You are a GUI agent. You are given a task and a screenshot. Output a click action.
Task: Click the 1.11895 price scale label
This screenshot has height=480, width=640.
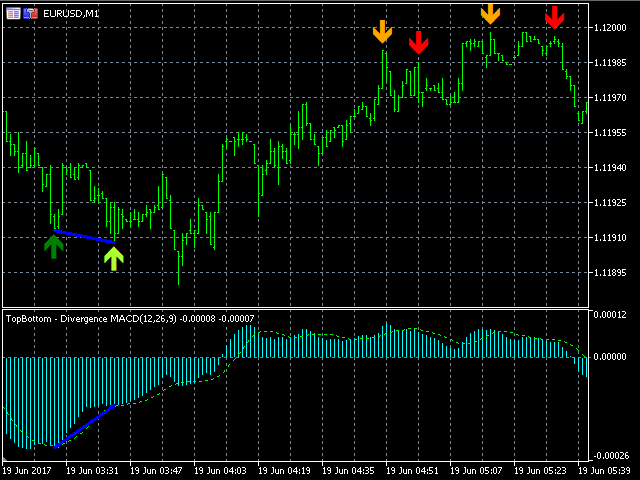pos(609,272)
